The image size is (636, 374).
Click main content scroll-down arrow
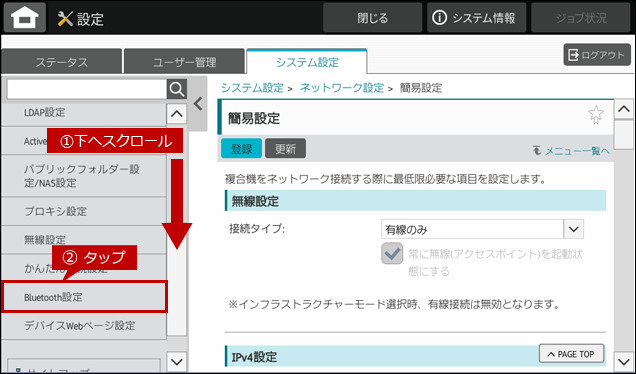(x=623, y=361)
